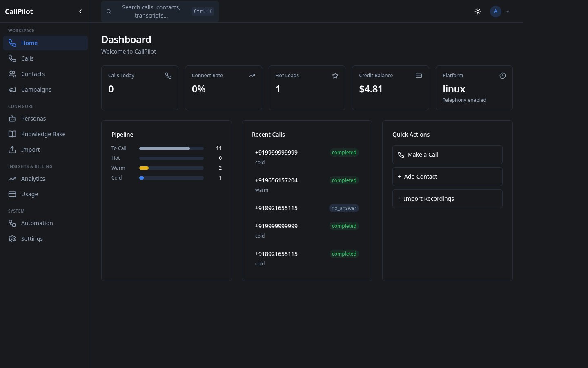Open the user avatar A

496,11
